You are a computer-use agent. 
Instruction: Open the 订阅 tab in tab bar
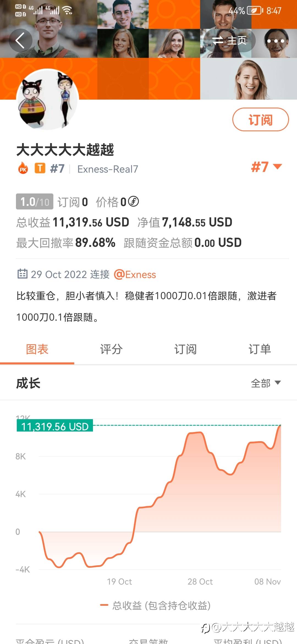(185, 350)
